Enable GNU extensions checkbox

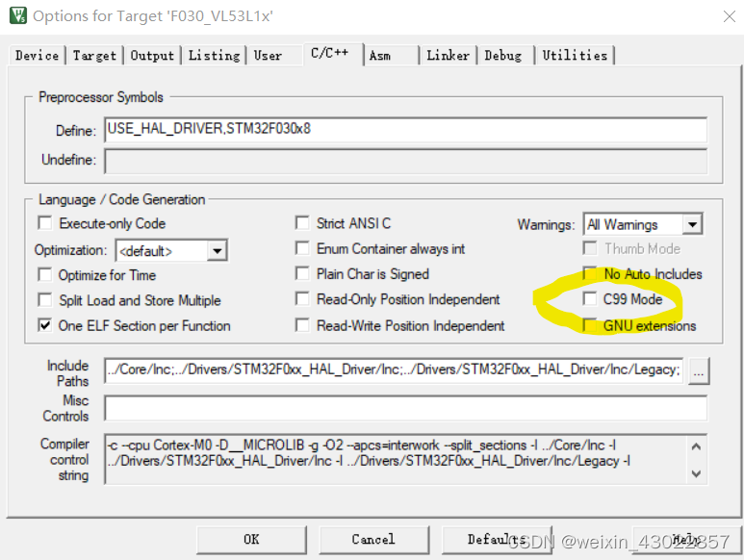click(x=590, y=325)
